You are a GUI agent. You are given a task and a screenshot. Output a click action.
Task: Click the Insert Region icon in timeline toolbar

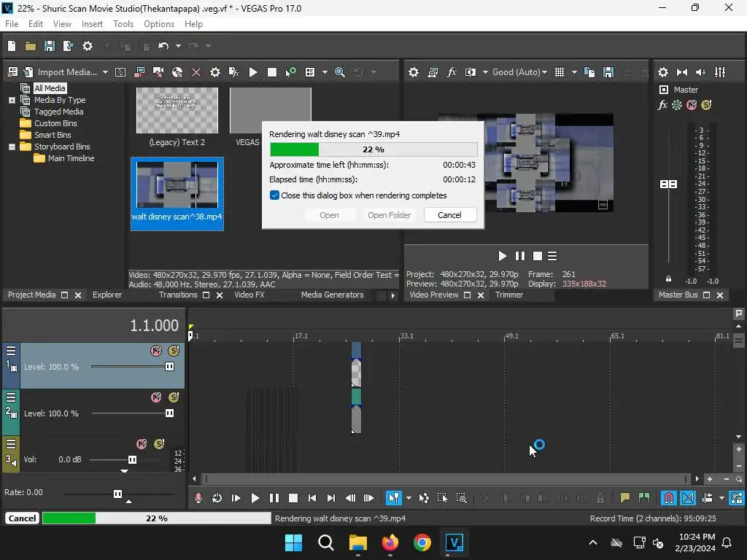tap(644, 498)
